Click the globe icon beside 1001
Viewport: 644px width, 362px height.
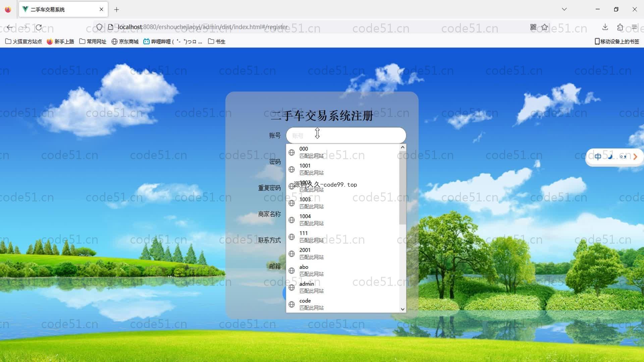[291, 169]
